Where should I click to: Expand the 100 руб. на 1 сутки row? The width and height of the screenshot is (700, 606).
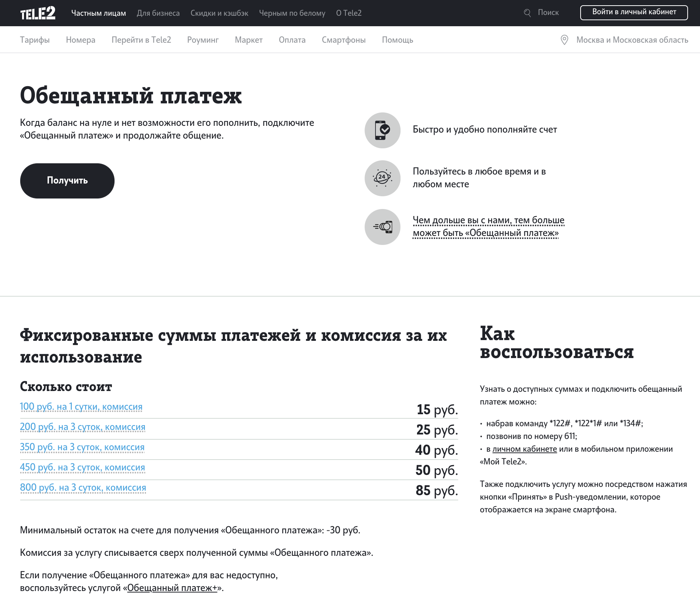point(81,407)
